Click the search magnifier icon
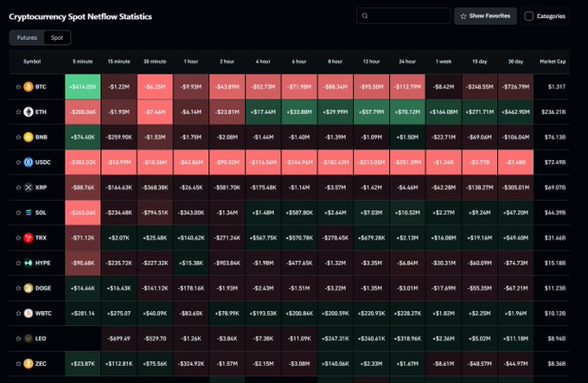The width and height of the screenshot is (588, 383). point(365,16)
